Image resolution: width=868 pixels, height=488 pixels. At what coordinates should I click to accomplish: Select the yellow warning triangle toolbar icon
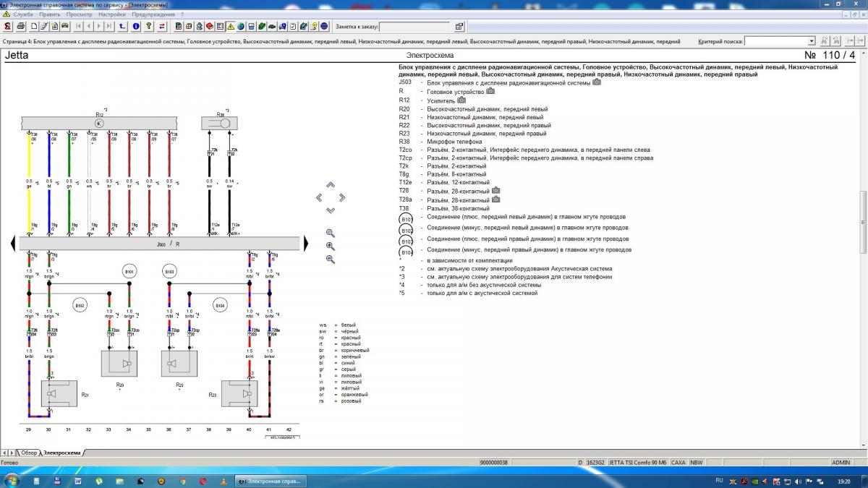(x=230, y=27)
